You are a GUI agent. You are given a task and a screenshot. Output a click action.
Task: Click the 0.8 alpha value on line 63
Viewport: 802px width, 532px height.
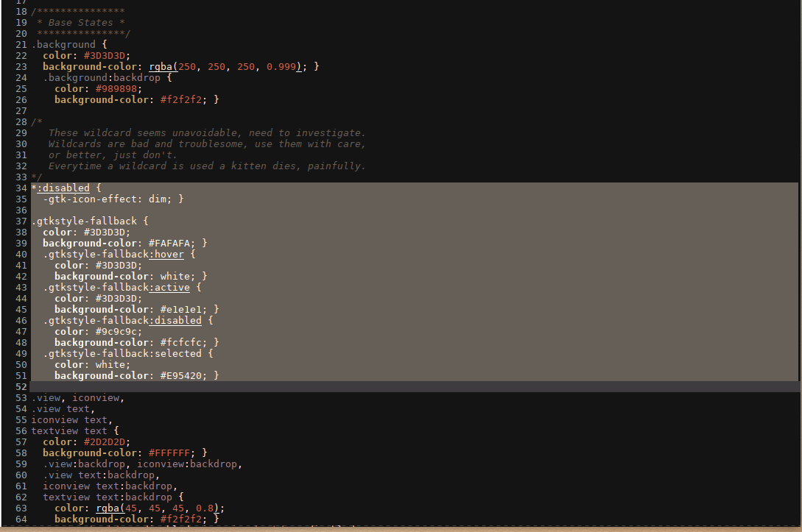tap(205, 508)
